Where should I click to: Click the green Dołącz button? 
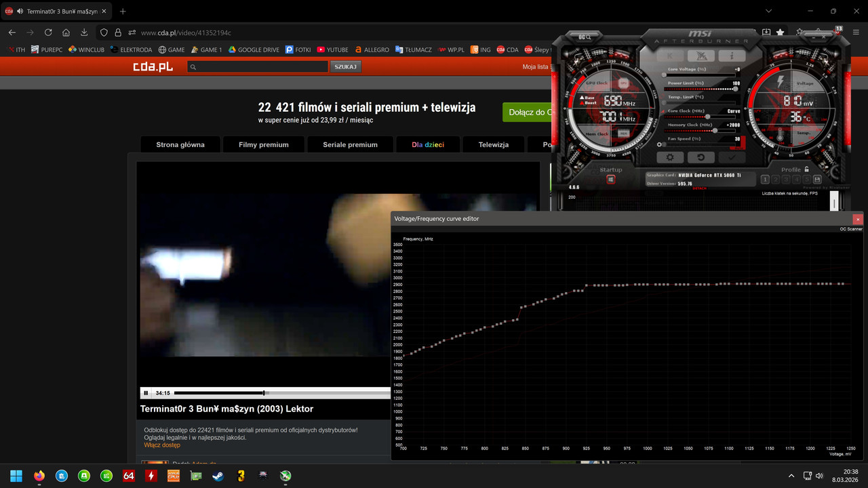click(x=528, y=113)
